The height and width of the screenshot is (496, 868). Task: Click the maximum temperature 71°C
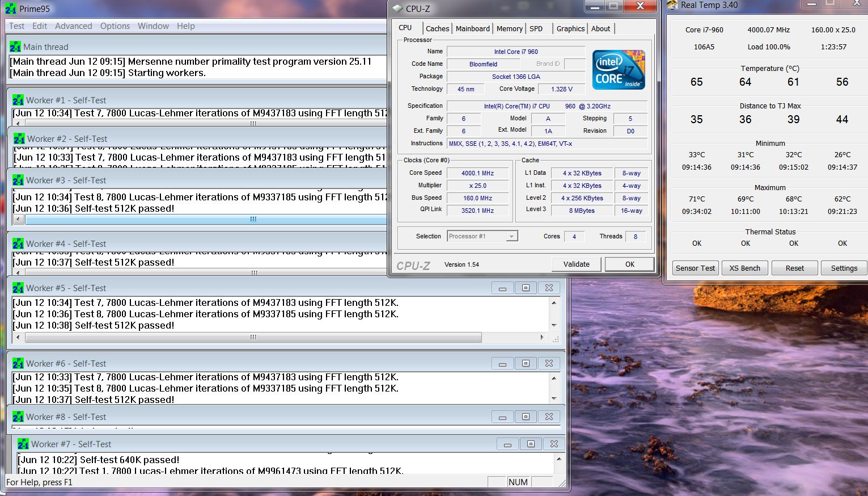697,199
